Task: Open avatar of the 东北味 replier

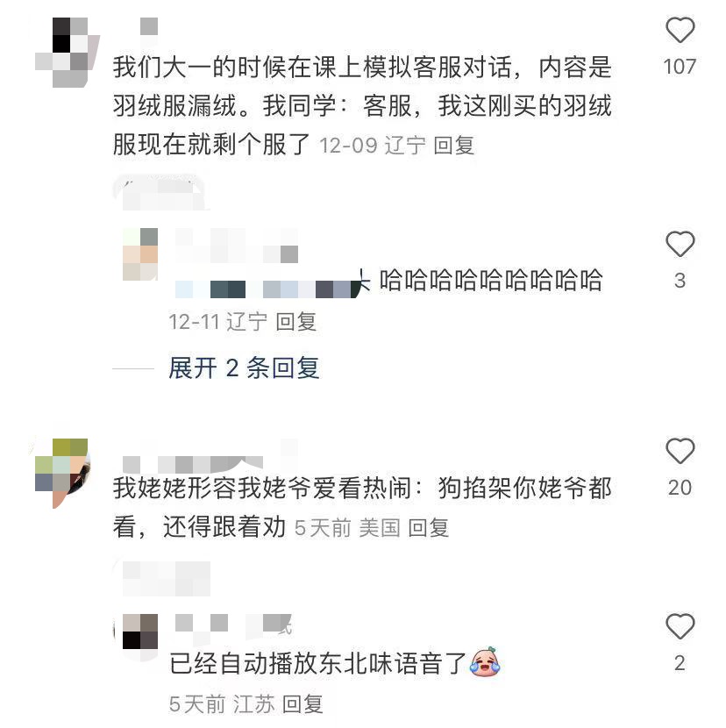Action: [140, 632]
